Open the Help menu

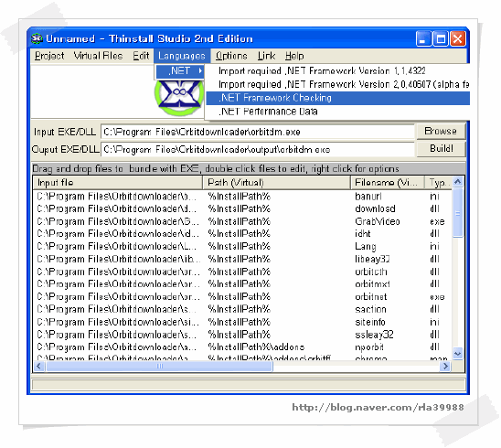(x=294, y=56)
